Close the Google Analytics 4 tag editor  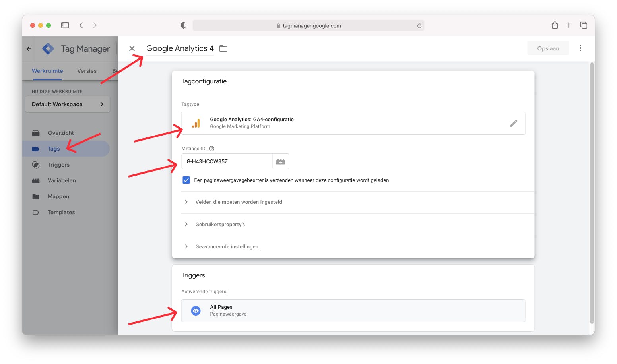pyautogui.click(x=132, y=48)
